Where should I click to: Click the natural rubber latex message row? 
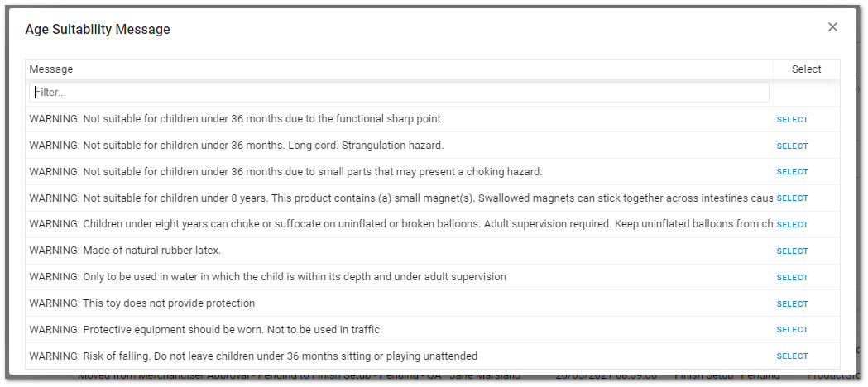tap(399, 251)
